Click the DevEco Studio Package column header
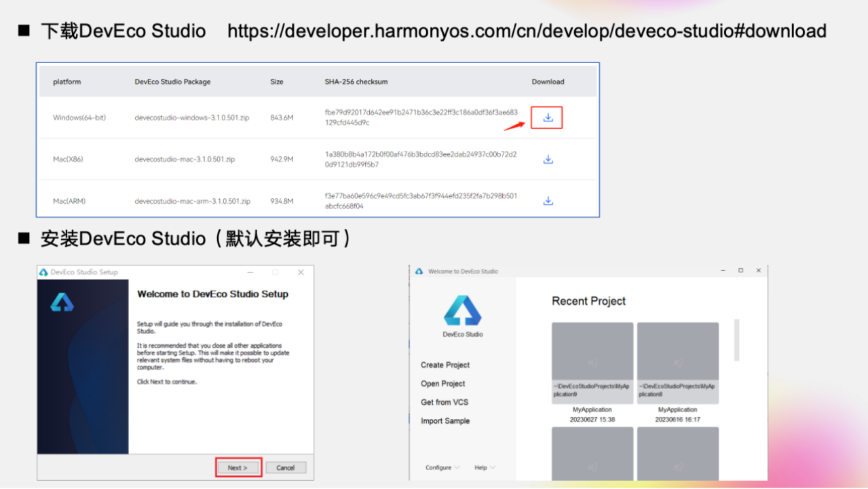 click(172, 81)
